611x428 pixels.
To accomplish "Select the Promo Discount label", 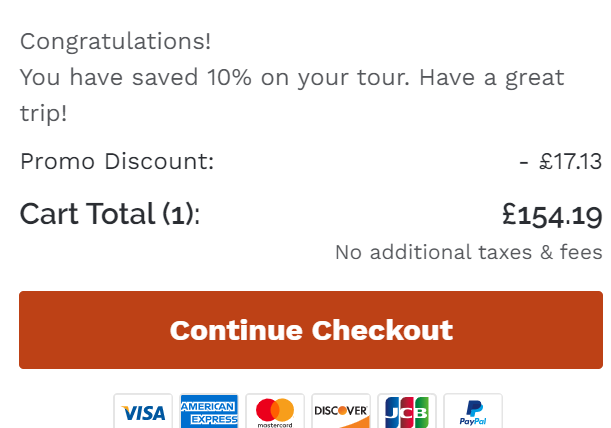I will point(117,161).
